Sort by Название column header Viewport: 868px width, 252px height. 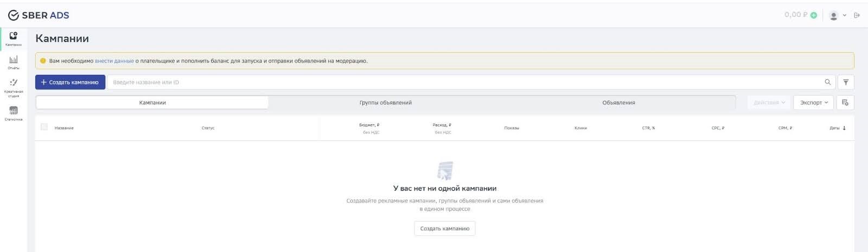click(64, 128)
